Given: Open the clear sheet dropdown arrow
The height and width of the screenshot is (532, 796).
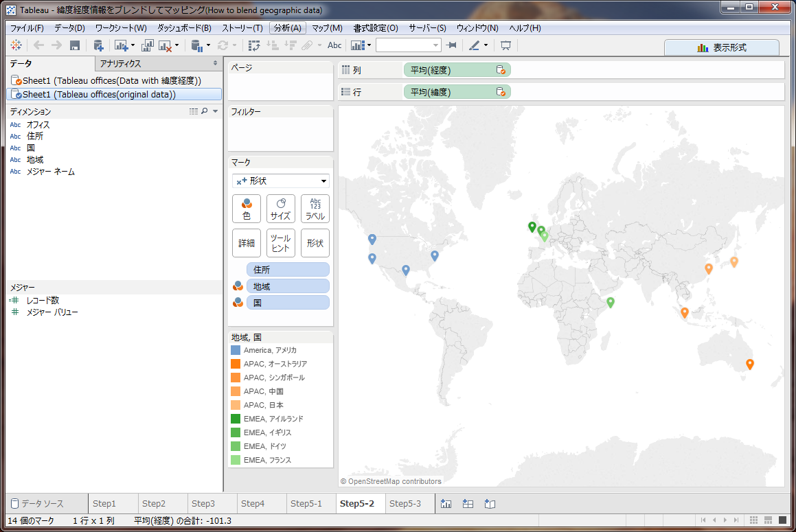Looking at the screenshot, I should pyautogui.click(x=177, y=45).
